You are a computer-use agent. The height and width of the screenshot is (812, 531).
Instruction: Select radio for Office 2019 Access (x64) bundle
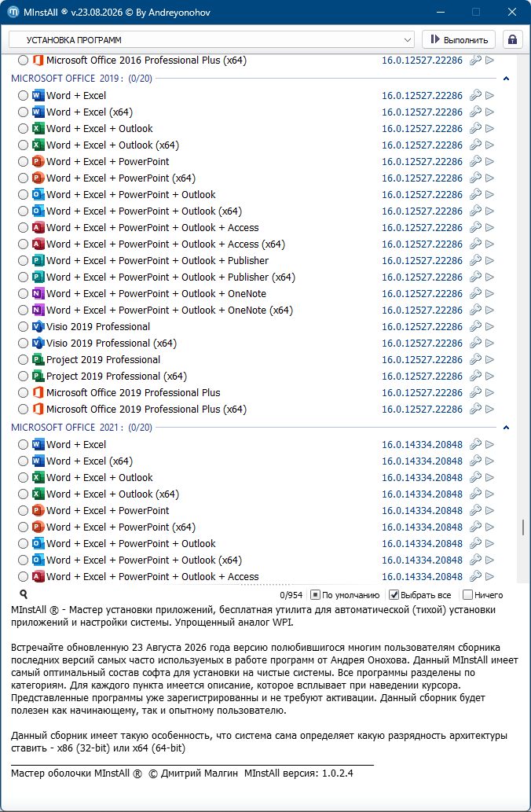point(23,244)
